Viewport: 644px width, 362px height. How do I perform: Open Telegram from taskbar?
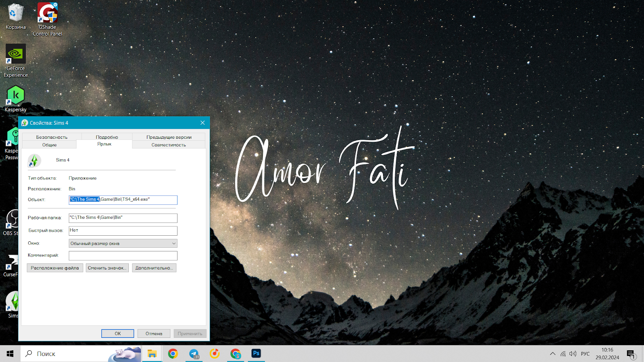(194, 354)
